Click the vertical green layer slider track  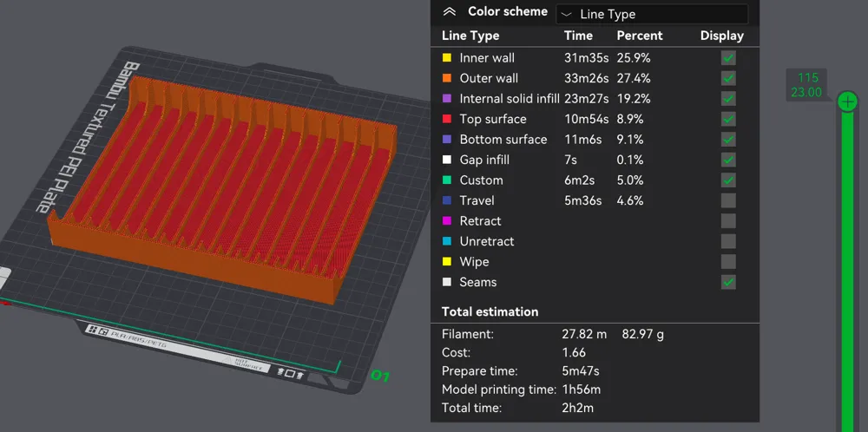[848, 278]
